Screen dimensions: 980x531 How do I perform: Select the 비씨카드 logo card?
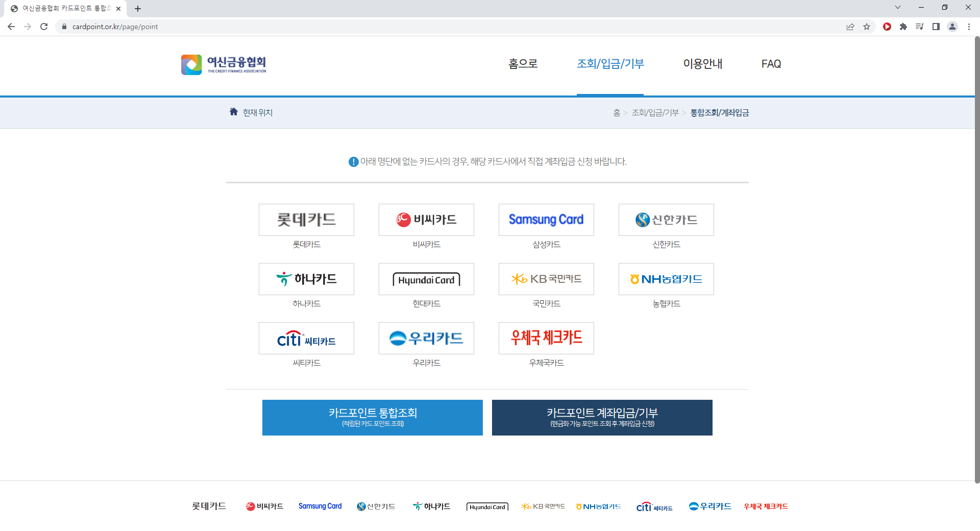[426, 220]
